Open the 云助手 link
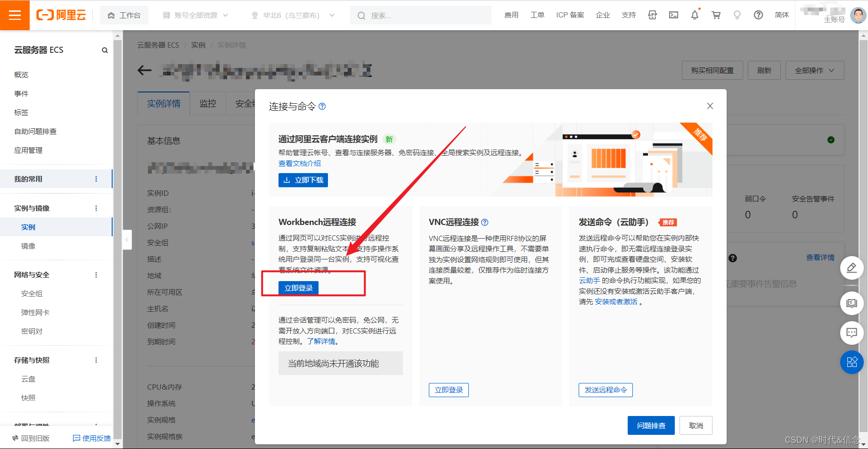Image resolution: width=868 pixels, height=449 pixels. 590,281
